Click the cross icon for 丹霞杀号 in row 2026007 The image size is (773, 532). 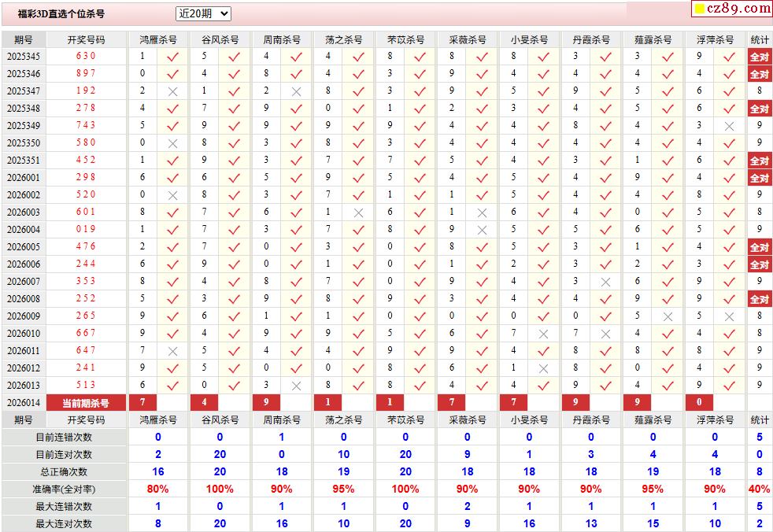[605, 282]
